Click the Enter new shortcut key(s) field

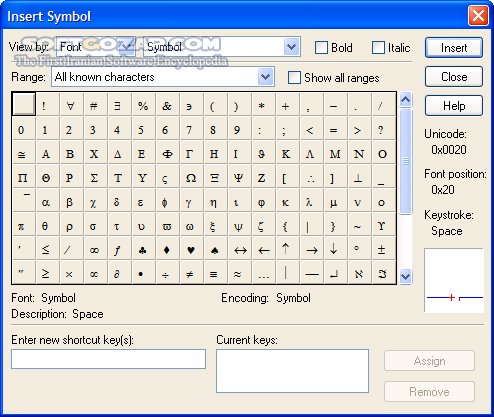pos(108,359)
